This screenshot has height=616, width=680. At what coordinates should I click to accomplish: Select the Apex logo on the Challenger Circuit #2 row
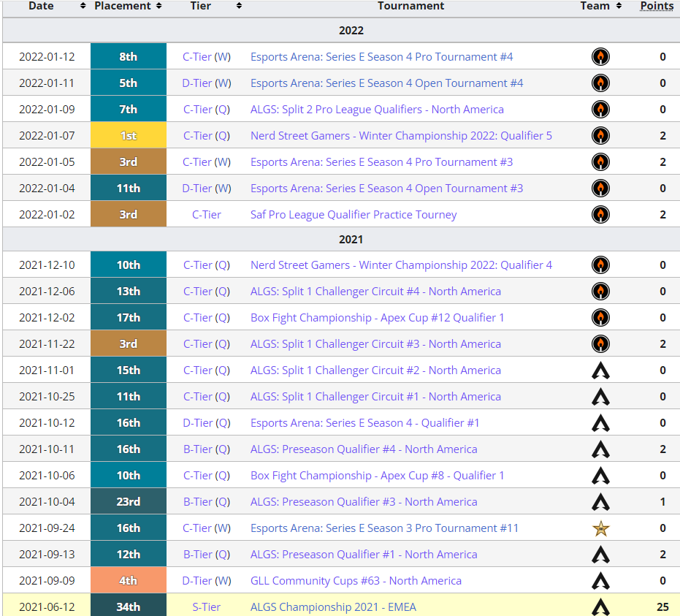[600, 370]
